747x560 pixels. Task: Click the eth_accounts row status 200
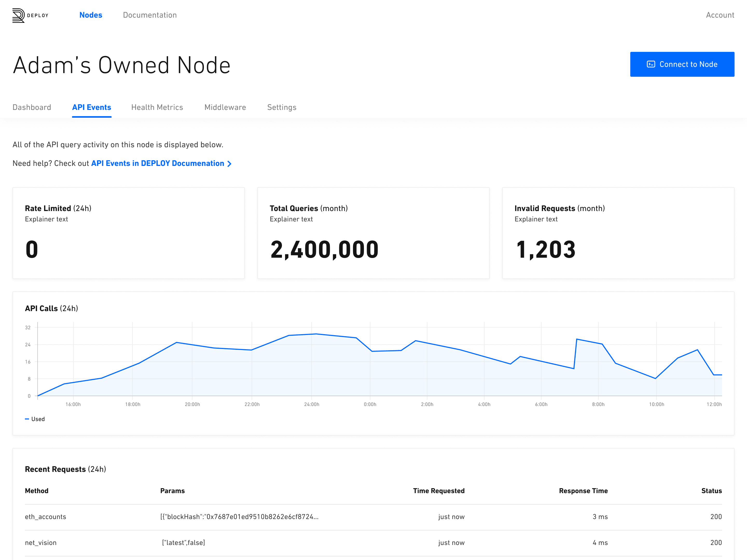pyautogui.click(x=716, y=517)
